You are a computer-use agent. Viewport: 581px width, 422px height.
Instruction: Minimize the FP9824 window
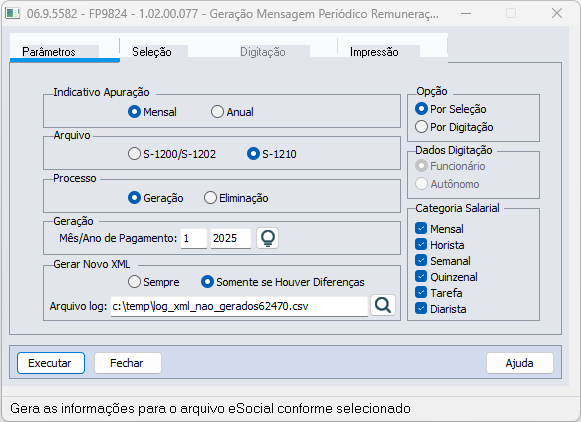[466, 14]
